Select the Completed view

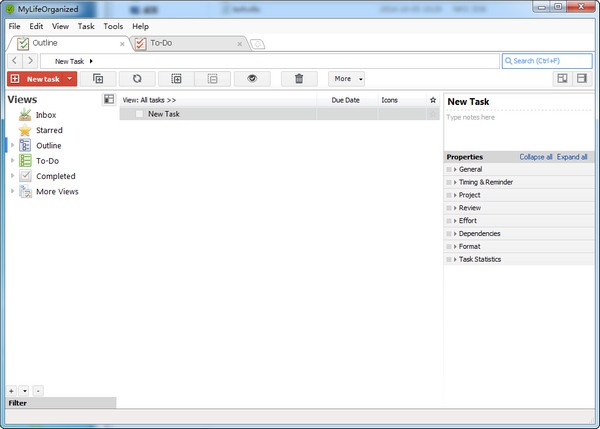coord(56,176)
